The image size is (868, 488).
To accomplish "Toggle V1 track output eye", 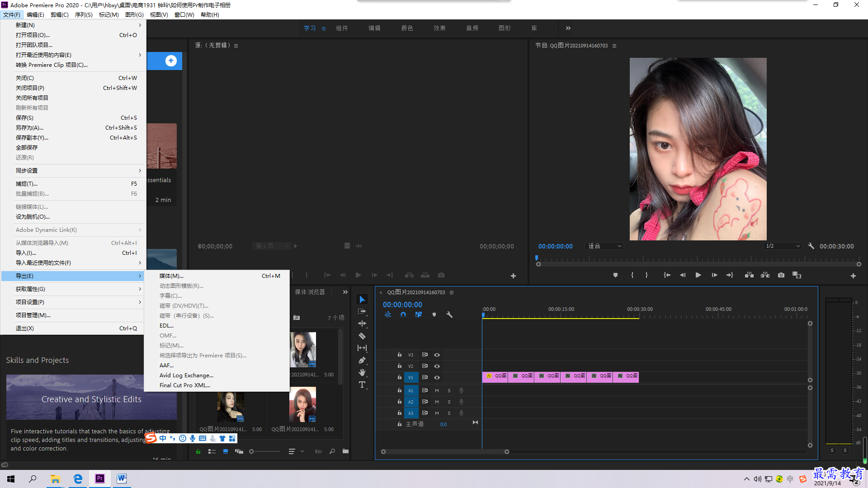I will click(437, 377).
